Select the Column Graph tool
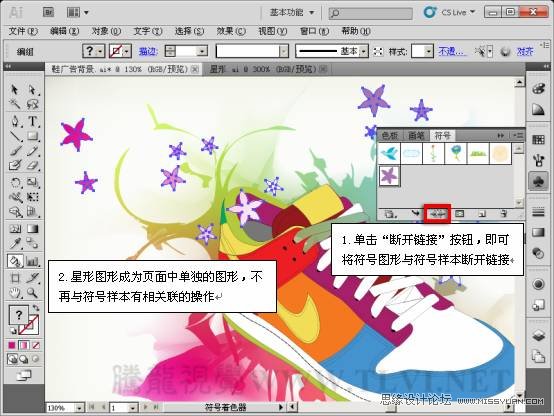The height and width of the screenshot is (416, 554). [33, 261]
